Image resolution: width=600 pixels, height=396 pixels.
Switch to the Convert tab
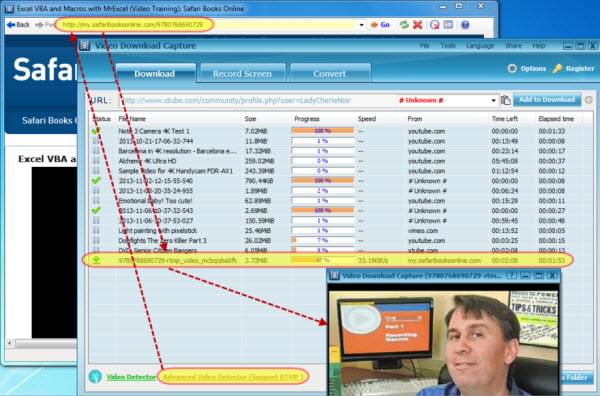(x=329, y=73)
